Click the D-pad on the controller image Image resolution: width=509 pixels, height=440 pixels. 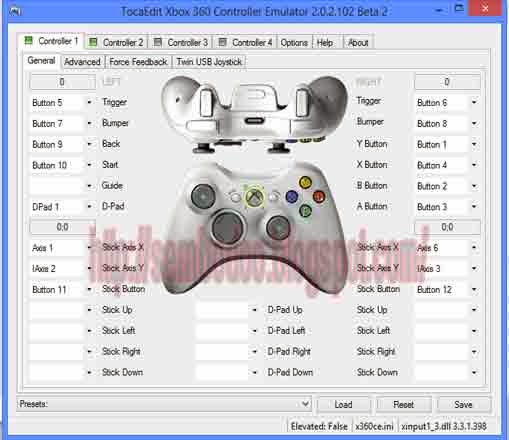(228, 227)
